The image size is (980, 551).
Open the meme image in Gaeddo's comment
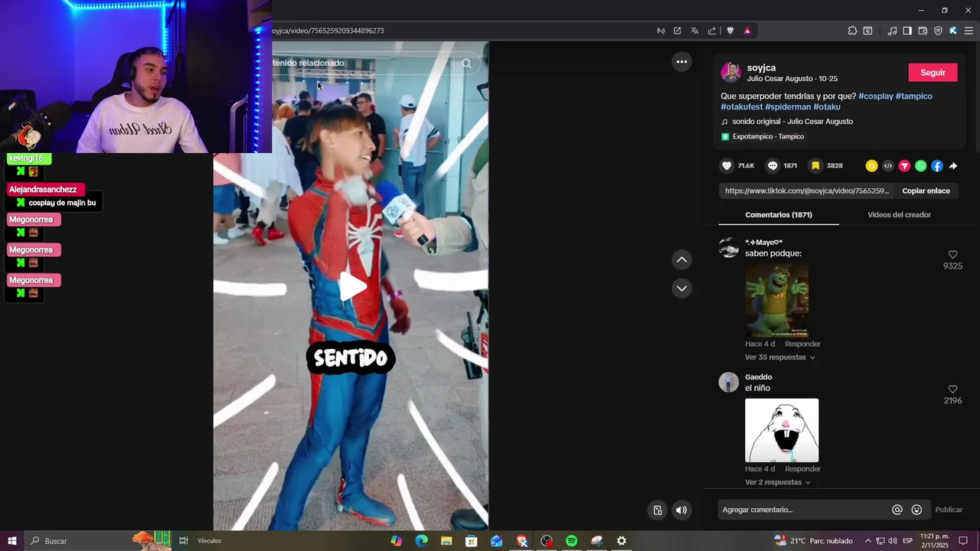[782, 431]
